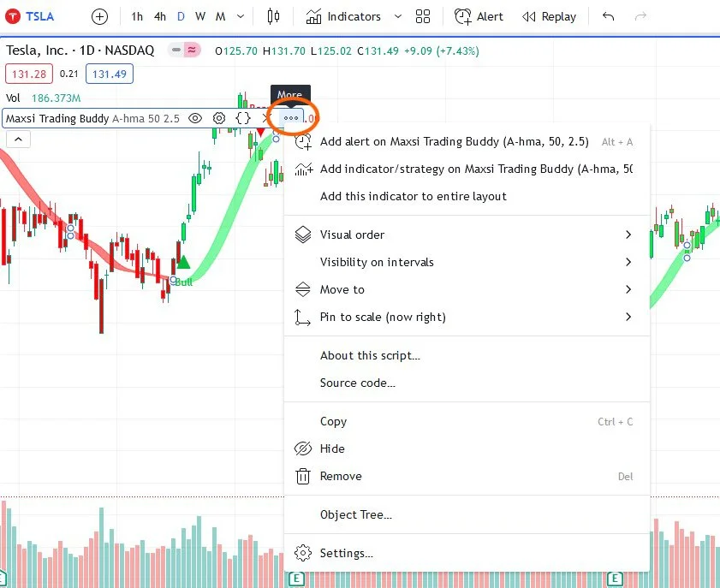Screen dimensions: 720x588
Task: Start bar Replay mode
Action: point(549,17)
